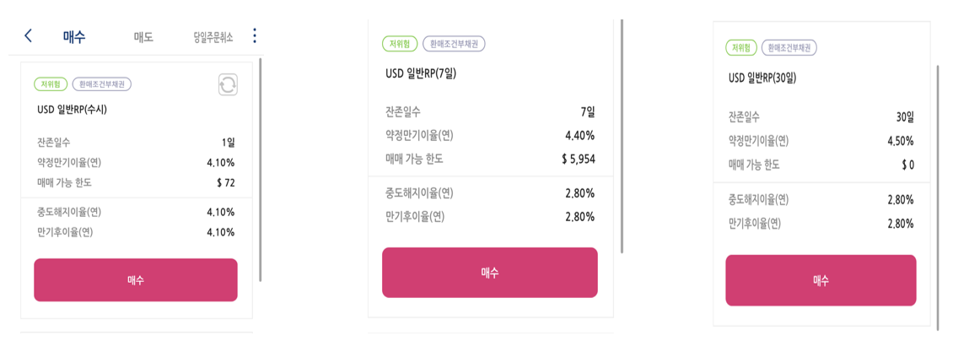Click the scrollbar beside the 수시 card
The width and height of the screenshot is (980, 363).
pyautogui.click(x=260, y=169)
